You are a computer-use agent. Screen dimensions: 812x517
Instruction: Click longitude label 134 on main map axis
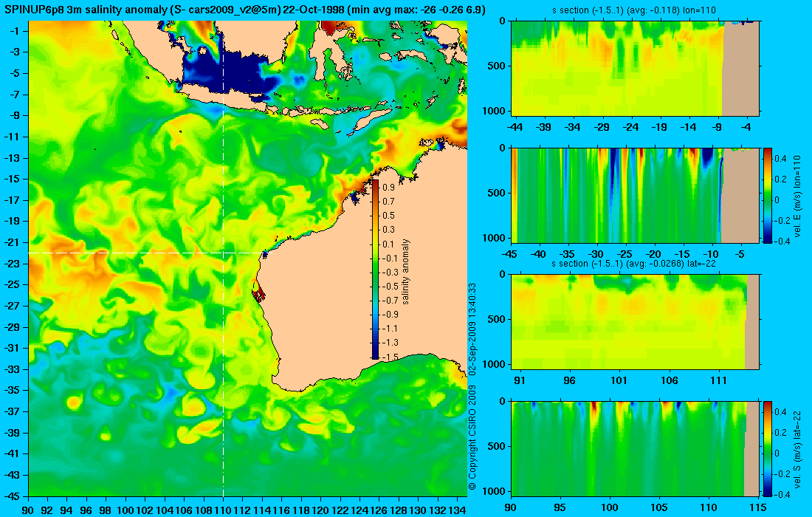pyautogui.click(x=457, y=510)
